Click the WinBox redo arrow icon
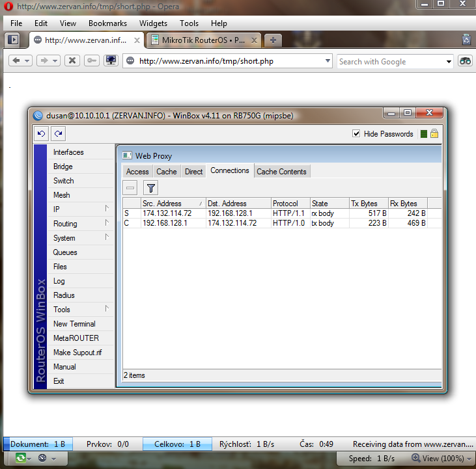The image size is (476, 469). click(59, 134)
